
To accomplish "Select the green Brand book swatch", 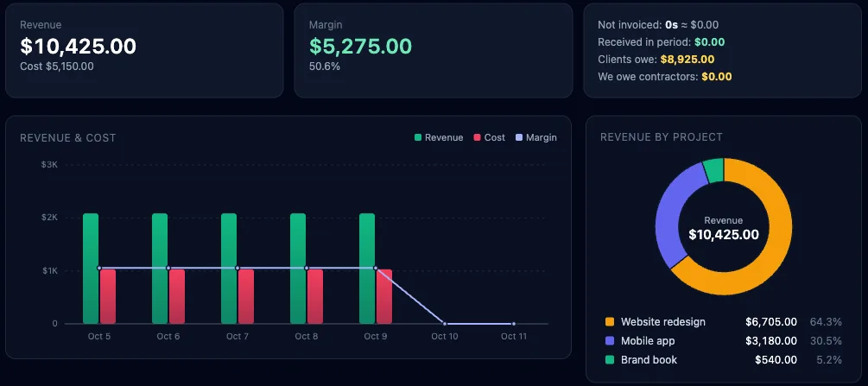I will pyautogui.click(x=610, y=359).
